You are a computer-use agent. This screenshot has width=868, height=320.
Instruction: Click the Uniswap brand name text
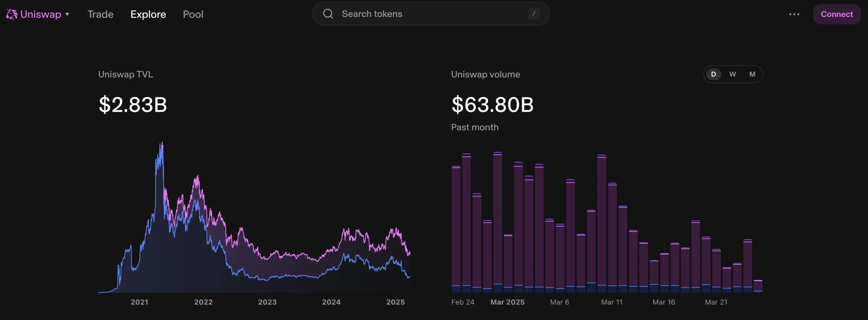click(41, 14)
